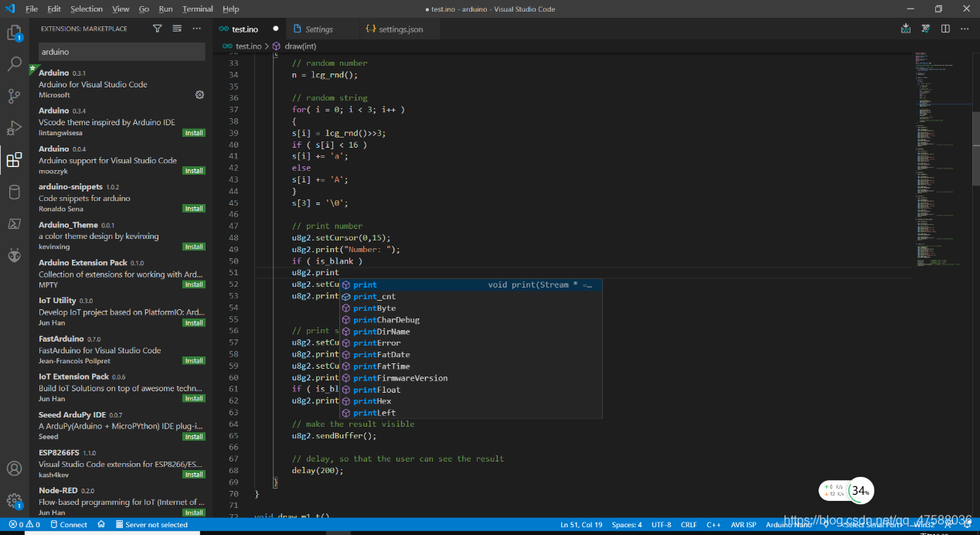Viewport: 980px width, 535px height.
Task: Open the Source Control view
Action: click(14, 96)
